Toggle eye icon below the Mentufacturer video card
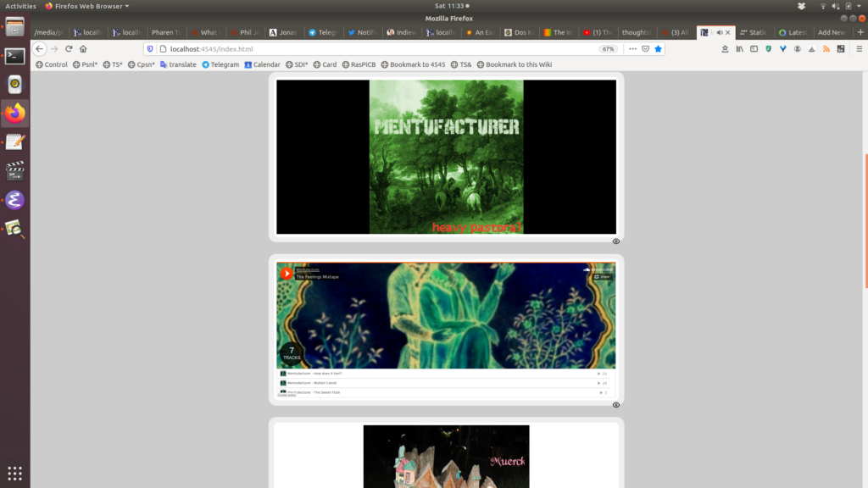Screen dimensions: 868x488 click(616, 241)
